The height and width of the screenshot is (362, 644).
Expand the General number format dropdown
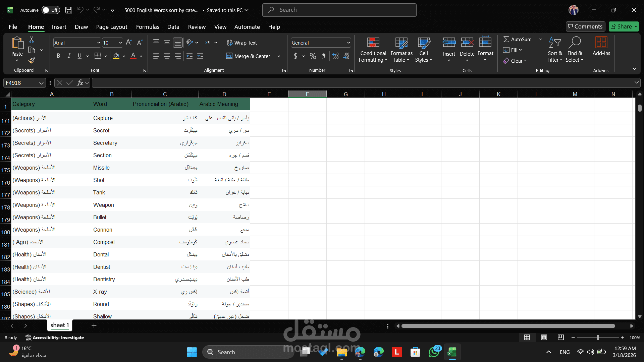[348, 43]
